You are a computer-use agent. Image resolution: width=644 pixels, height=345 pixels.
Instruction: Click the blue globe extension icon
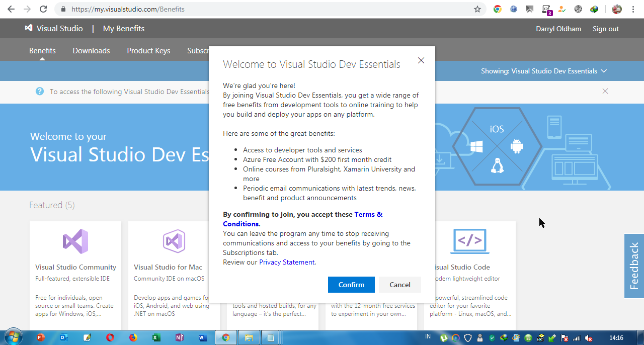point(514,9)
